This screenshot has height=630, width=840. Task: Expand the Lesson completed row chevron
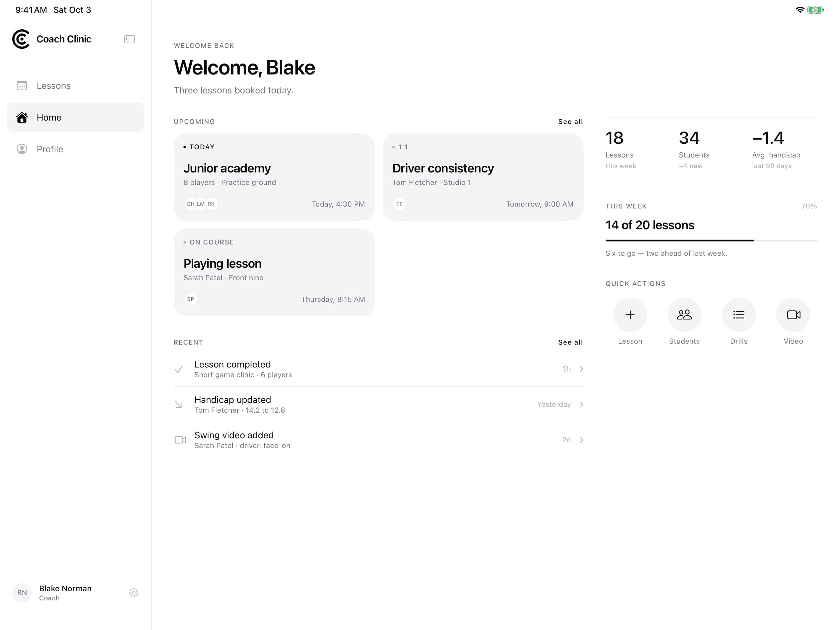581,369
